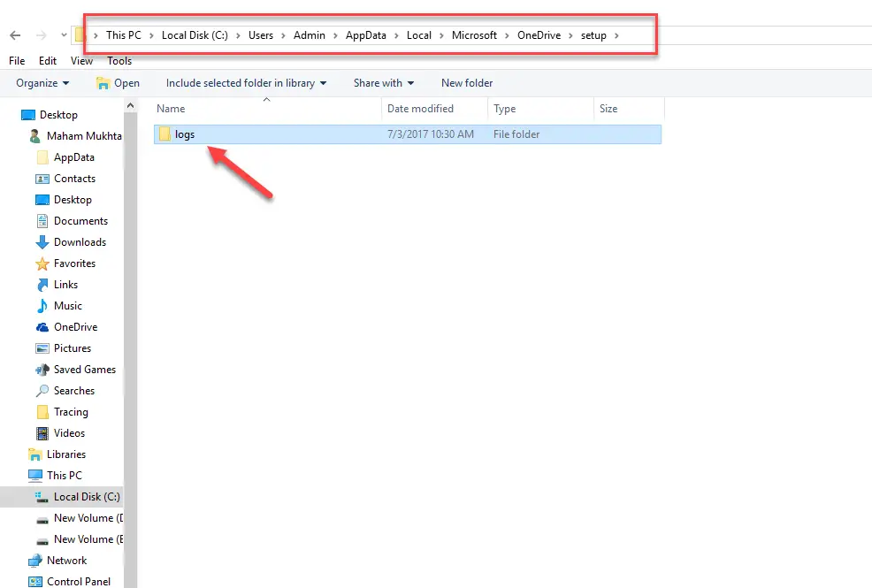Click 'setup' breadcrumb segment
Viewport: 872px width, 588px height.
point(593,35)
